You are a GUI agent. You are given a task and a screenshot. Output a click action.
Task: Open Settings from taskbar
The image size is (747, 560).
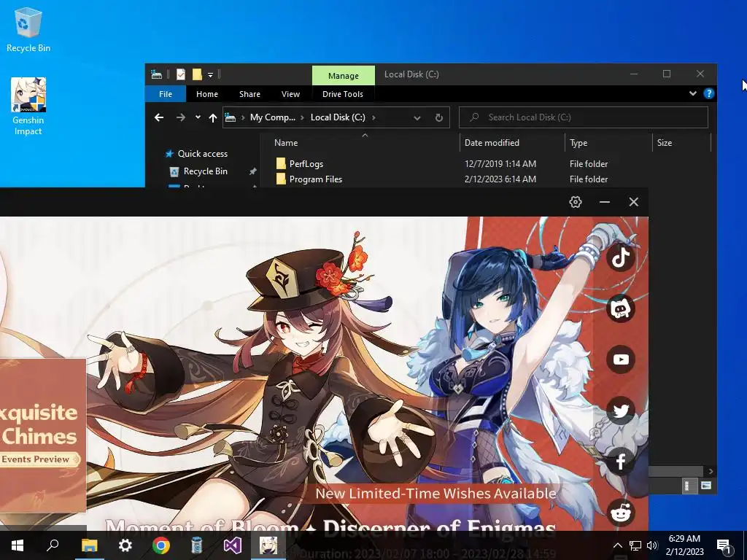125,545
